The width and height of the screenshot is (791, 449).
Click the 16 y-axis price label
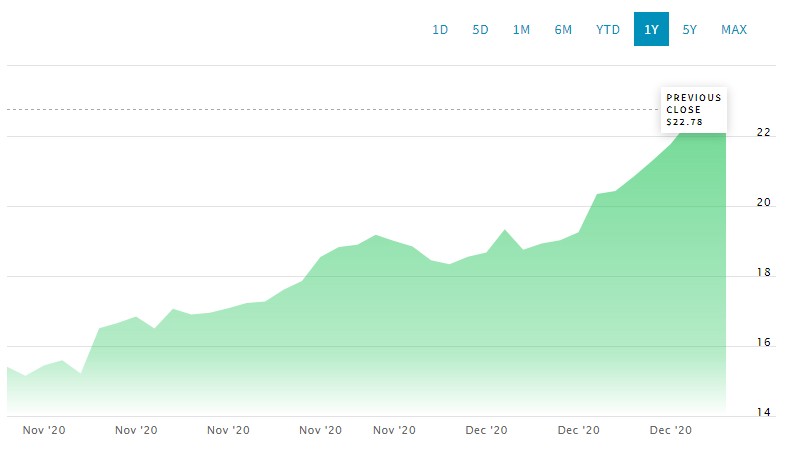point(763,343)
